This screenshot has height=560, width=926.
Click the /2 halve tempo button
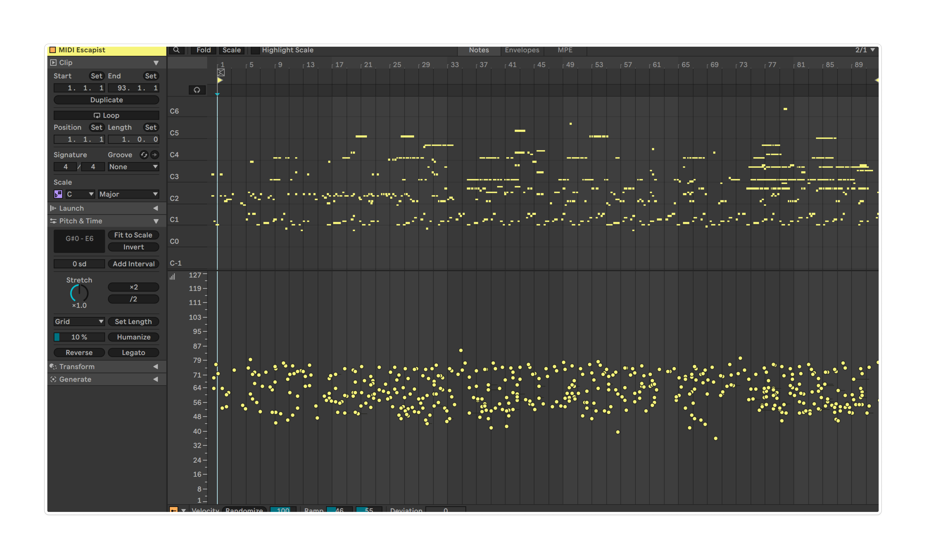click(x=133, y=299)
